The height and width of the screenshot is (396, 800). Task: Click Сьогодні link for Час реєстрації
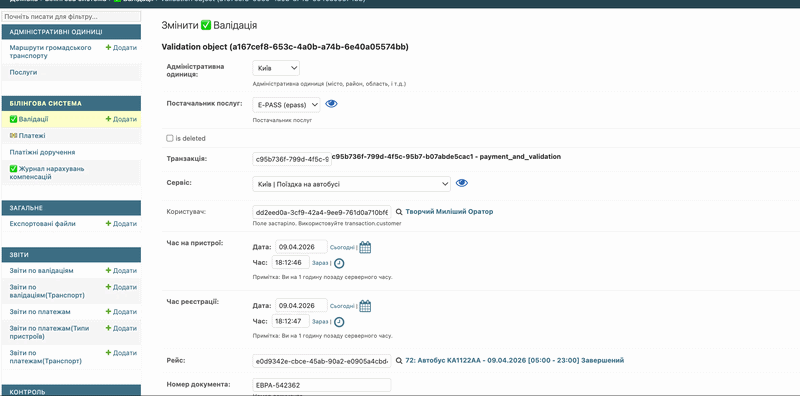342,306
